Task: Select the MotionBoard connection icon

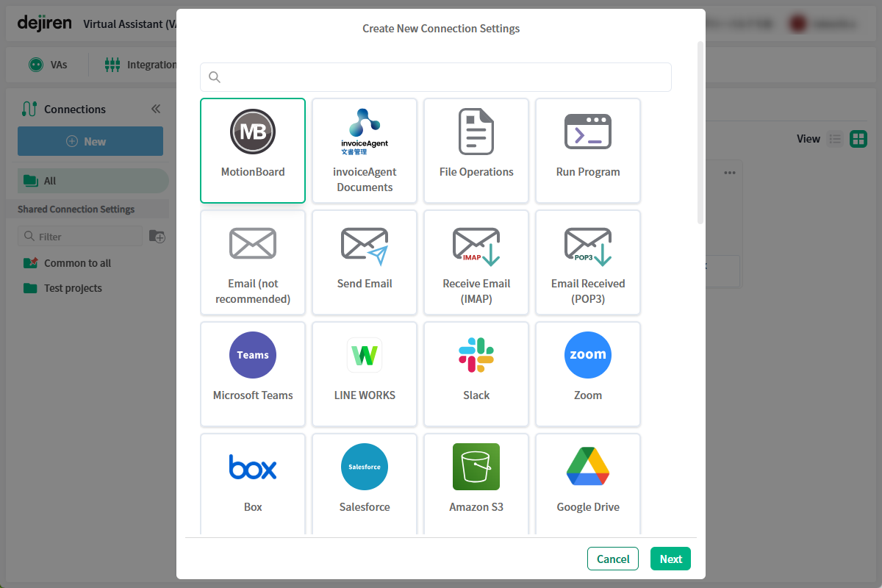Action: (x=253, y=132)
